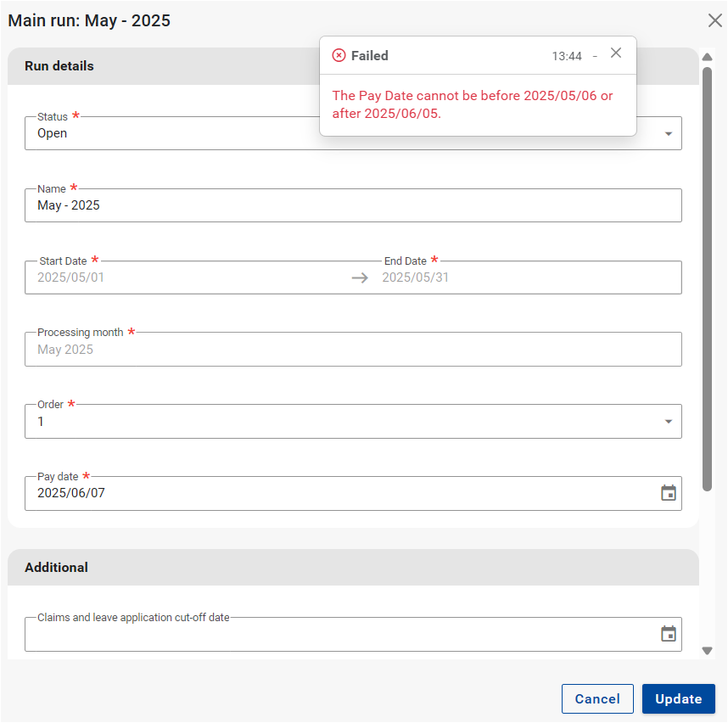The width and height of the screenshot is (728, 723).
Task: Click the red Failed error icon
Action: [x=339, y=56]
